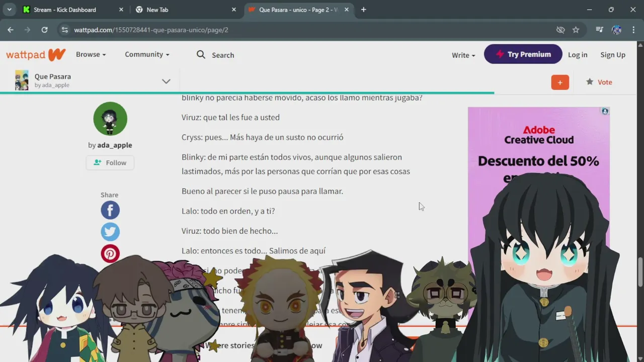Image resolution: width=644 pixels, height=362 pixels.
Task: Open the media control icon in toolbar
Action: [599, 30]
